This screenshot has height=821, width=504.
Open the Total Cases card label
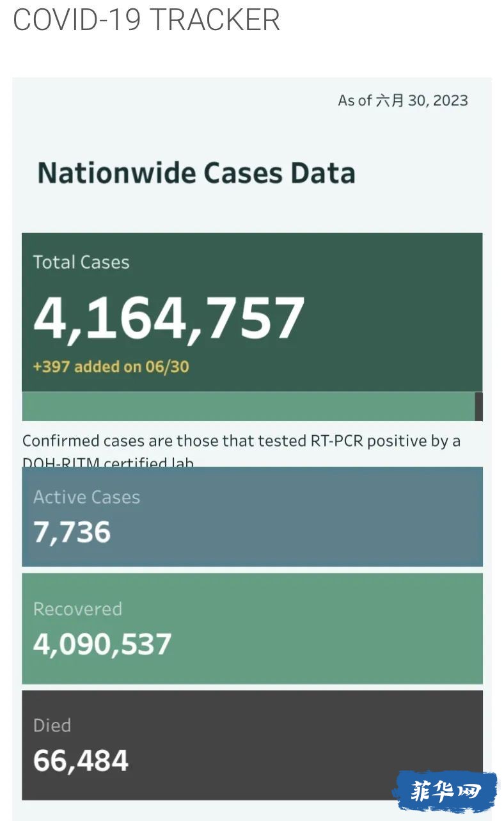pos(81,262)
